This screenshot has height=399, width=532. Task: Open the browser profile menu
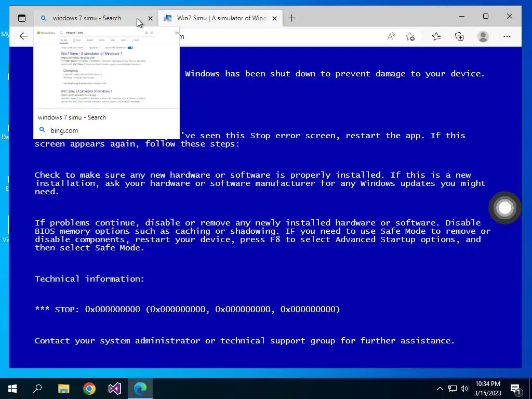point(483,36)
